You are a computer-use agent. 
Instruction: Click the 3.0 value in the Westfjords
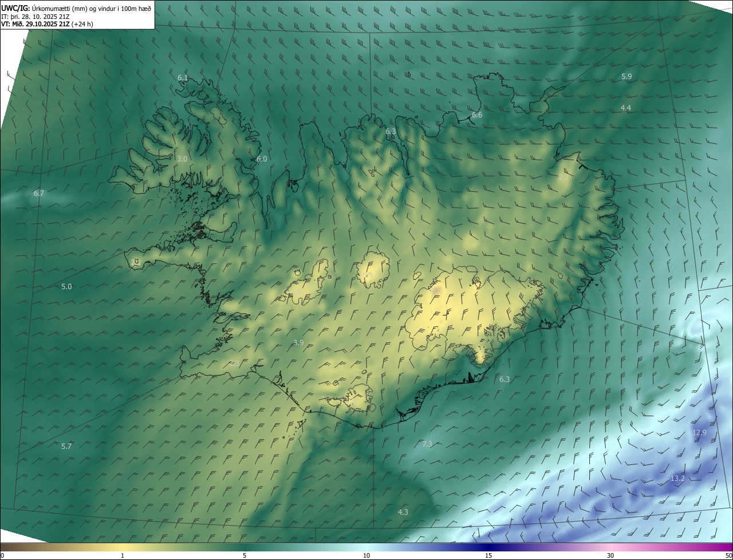coord(182,159)
